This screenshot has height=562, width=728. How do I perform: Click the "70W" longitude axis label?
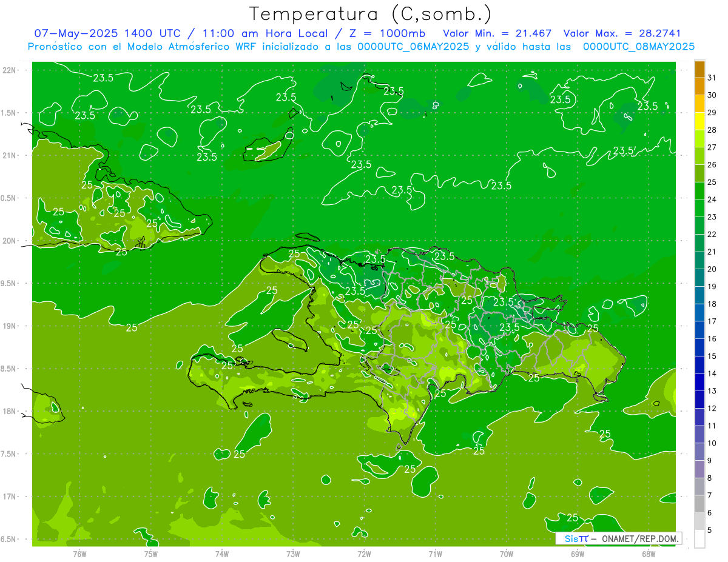pos(506,554)
